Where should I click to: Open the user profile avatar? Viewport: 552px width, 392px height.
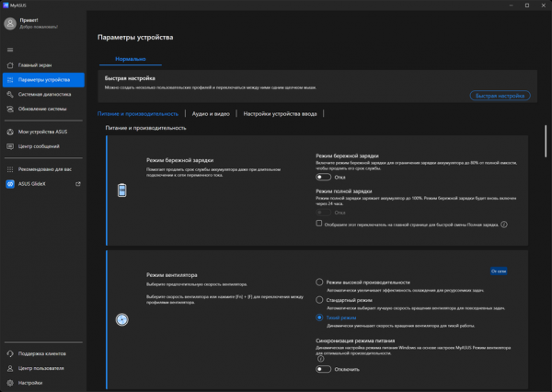(x=10, y=24)
